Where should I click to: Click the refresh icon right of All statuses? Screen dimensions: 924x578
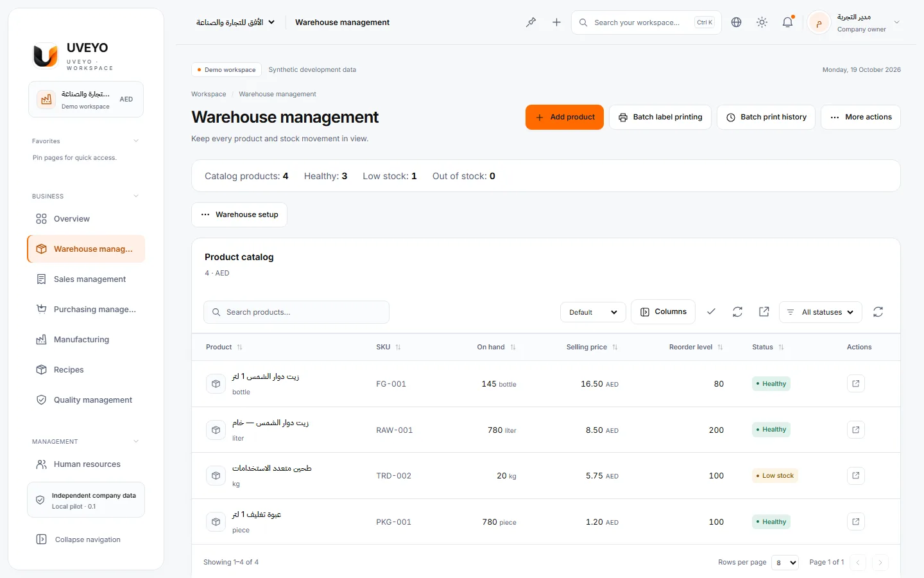878,311
